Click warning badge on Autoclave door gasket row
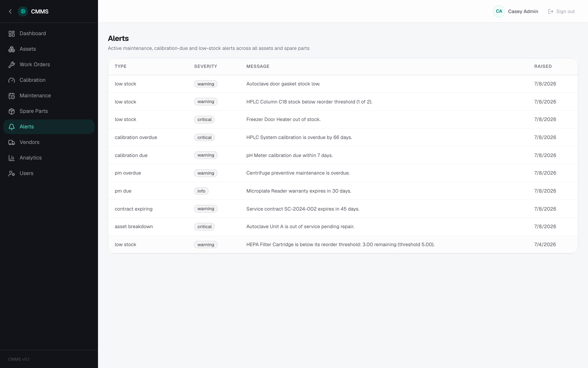This screenshot has width=588, height=368. [x=206, y=84]
